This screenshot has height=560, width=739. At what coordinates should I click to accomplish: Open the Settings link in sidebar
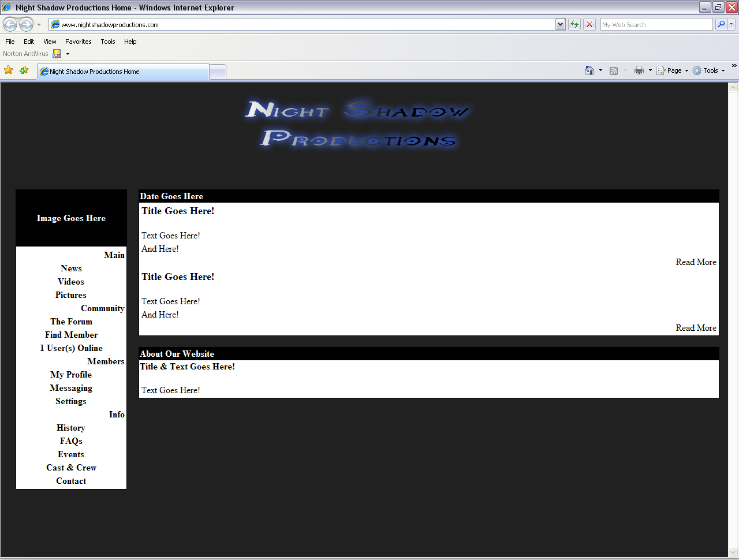(x=71, y=401)
